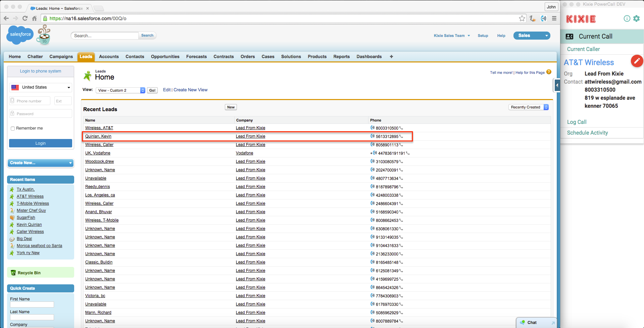Open the Woodcock,drew lead

tap(99, 161)
